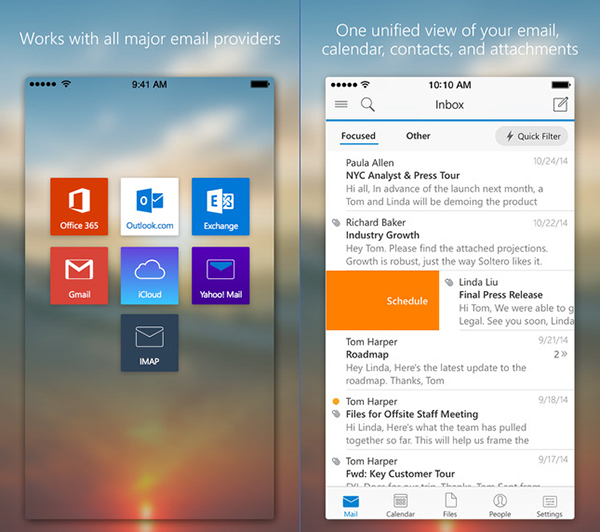Click the Inbox title
This screenshot has width=600, height=532.
coord(449,104)
